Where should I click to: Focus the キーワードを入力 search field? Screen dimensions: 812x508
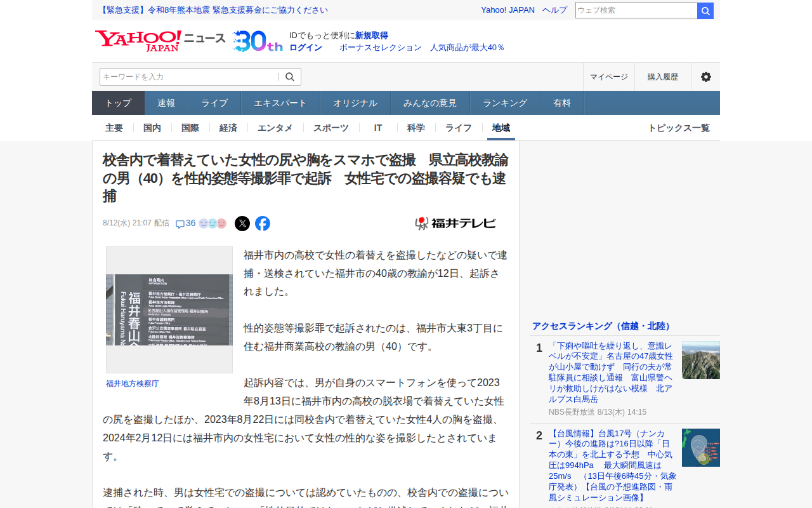click(189, 77)
